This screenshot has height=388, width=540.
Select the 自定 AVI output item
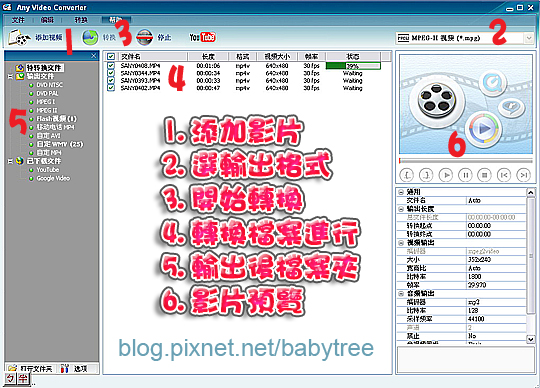(x=48, y=136)
